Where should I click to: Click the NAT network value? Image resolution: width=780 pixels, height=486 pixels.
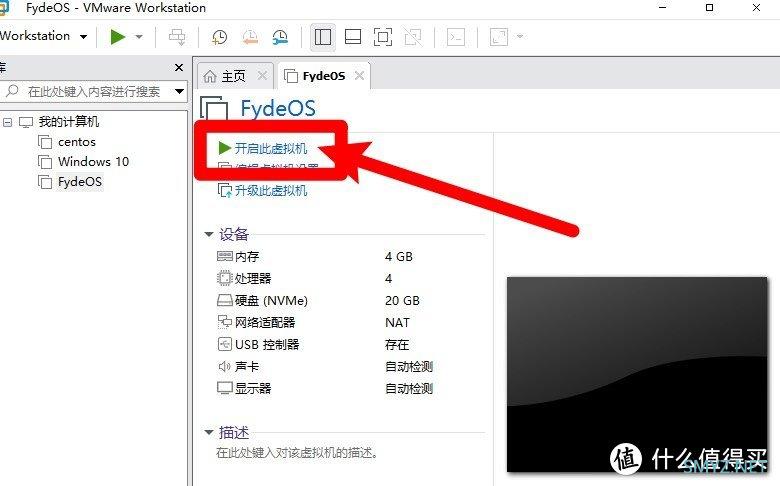[397, 323]
